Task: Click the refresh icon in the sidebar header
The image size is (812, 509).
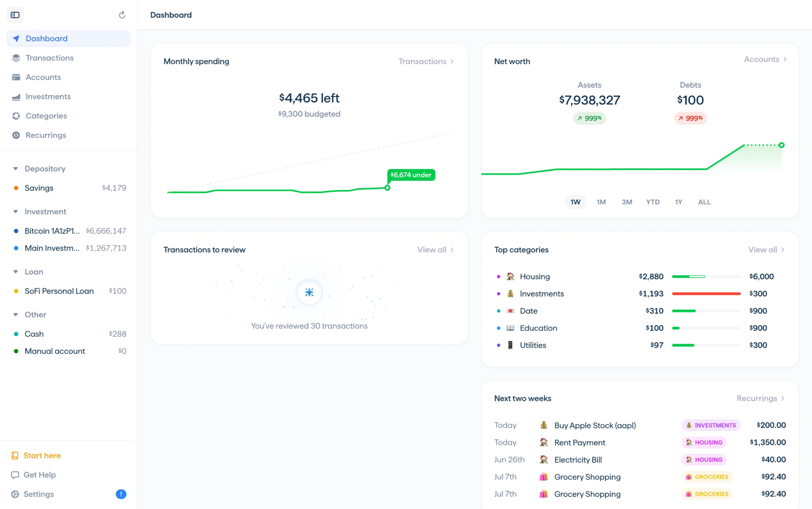Action: [122, 15]
